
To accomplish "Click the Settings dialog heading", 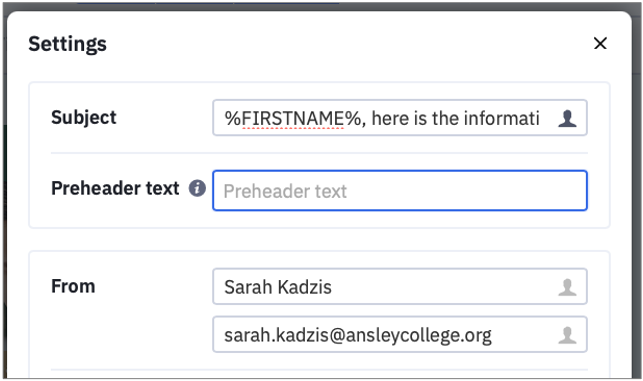I will coord(67,44).
